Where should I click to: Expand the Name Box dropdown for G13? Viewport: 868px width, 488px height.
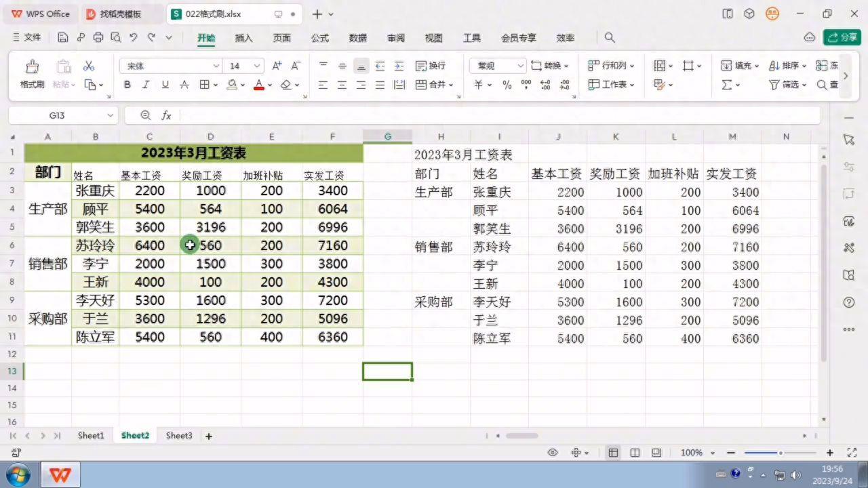pos(110,115)
